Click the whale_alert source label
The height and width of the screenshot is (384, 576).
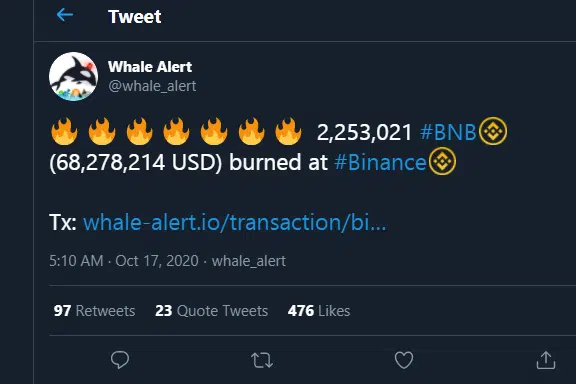(x=249, y=261)
